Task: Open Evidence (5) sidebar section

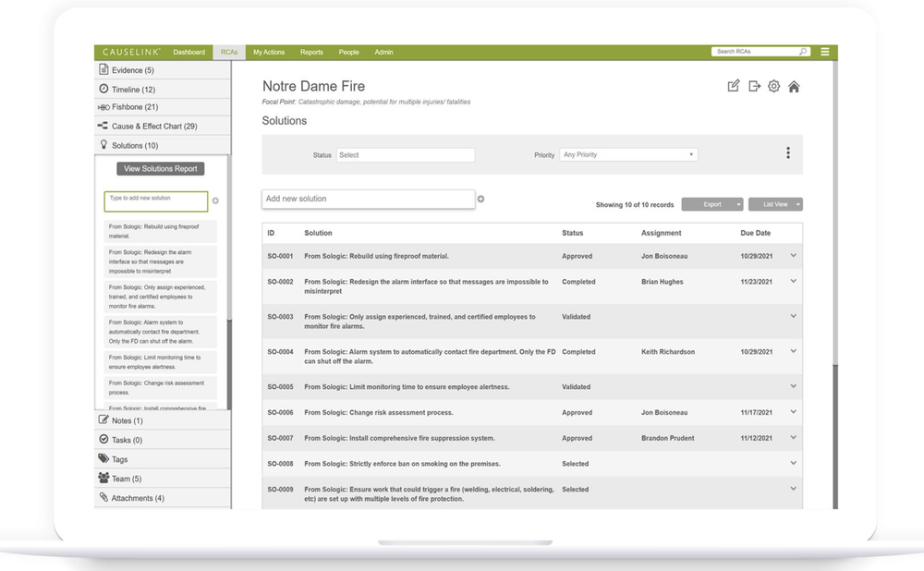Action: point(163,70)
